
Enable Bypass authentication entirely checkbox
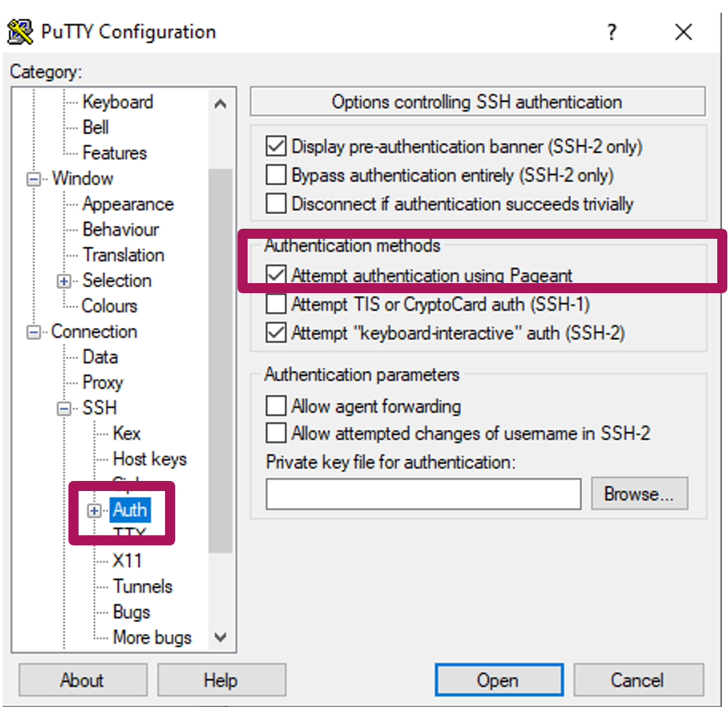(276, 175)
